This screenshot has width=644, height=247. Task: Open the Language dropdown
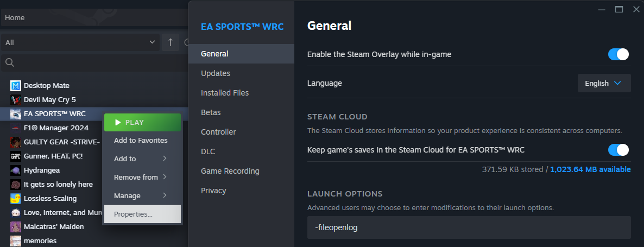pos(604,84)
